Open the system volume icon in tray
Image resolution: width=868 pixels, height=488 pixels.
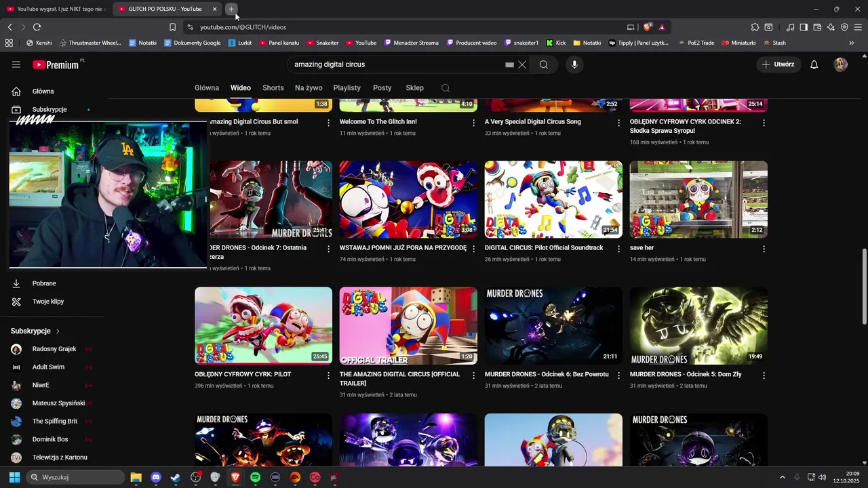pyautogui.click(x=823, y=477)
